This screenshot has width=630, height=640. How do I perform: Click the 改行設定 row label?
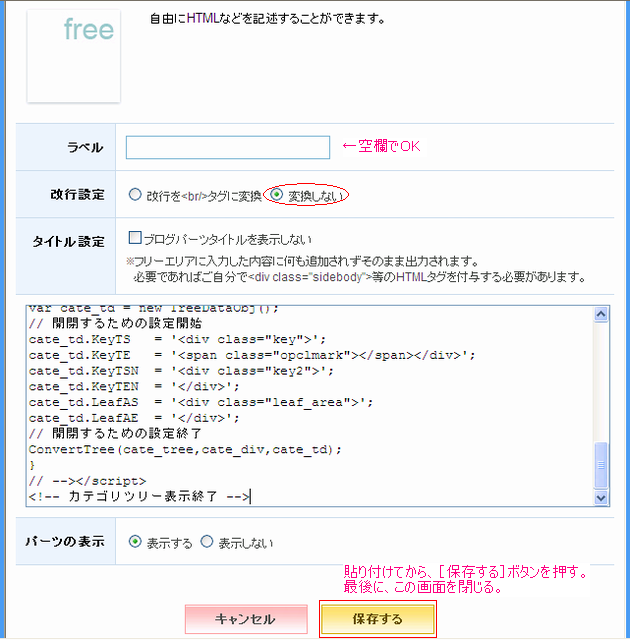(78, 194)
